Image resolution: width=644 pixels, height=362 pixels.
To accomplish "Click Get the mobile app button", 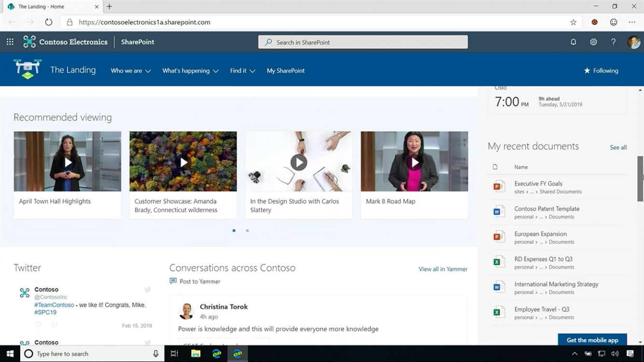I will pos(592,340).
